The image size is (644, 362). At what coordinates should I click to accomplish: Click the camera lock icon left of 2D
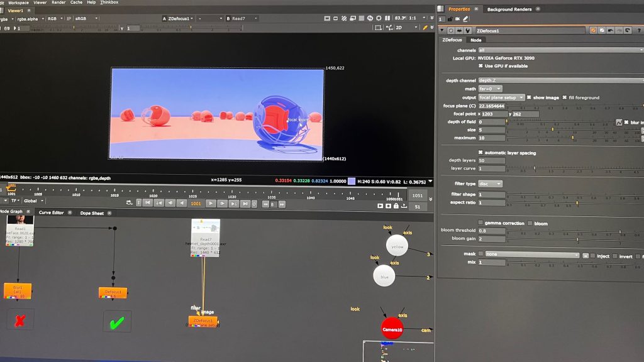pyautogui.click(x=389, y=28)
